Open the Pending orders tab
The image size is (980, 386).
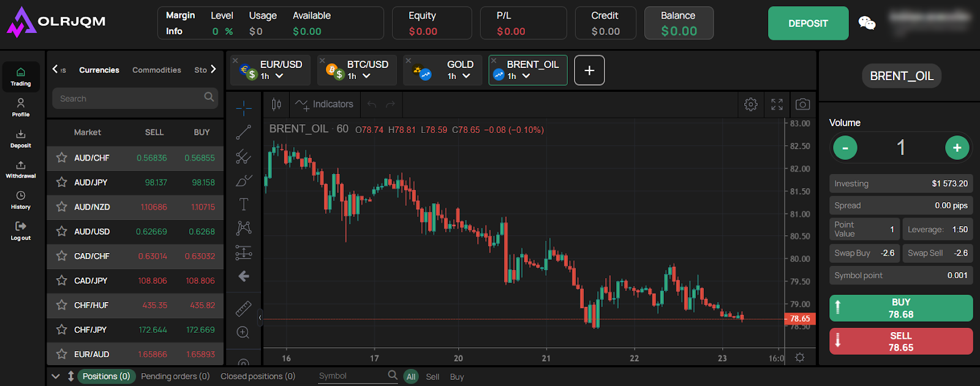pyautogui.click(x=175, y=376)
